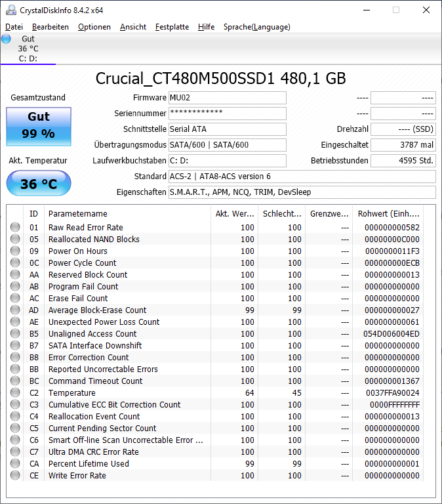
Task: Click raw value 054D006004ED
Action: pyautogui.click(x=392, y=334)
